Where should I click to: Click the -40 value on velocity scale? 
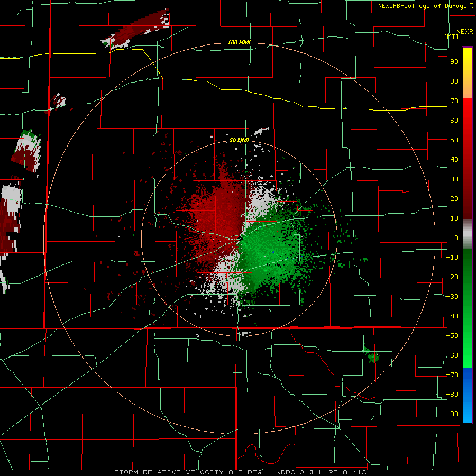pos(452,316)
